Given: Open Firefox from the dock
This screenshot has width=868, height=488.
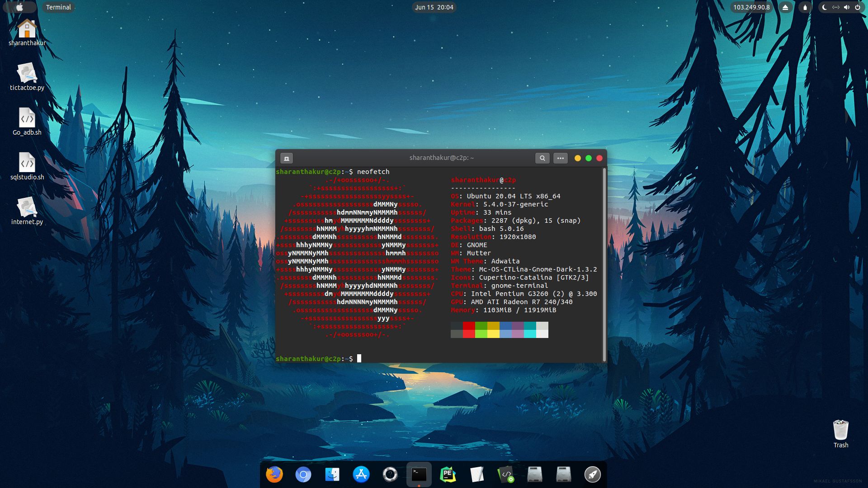Looking at the screenshot, I should pyautogui.click(x=274, y=474).
